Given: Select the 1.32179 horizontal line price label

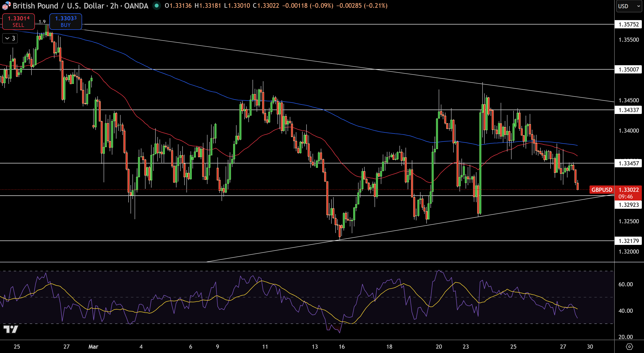Looking at the screenshot, I should click(x=629, y=241).
